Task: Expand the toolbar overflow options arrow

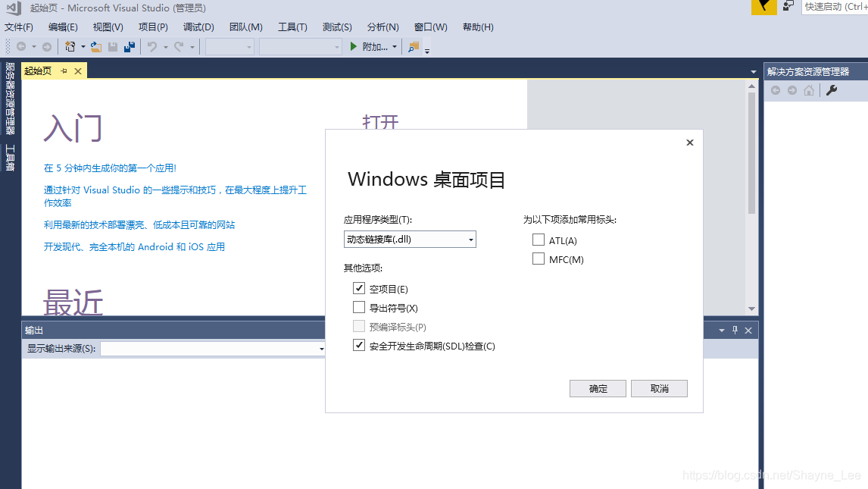Action: [x=427, y=51]
